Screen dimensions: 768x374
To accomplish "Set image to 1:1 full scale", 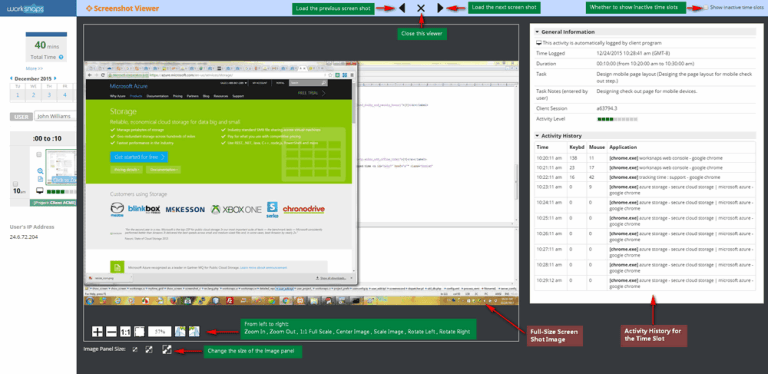I will tap(125, 331).
